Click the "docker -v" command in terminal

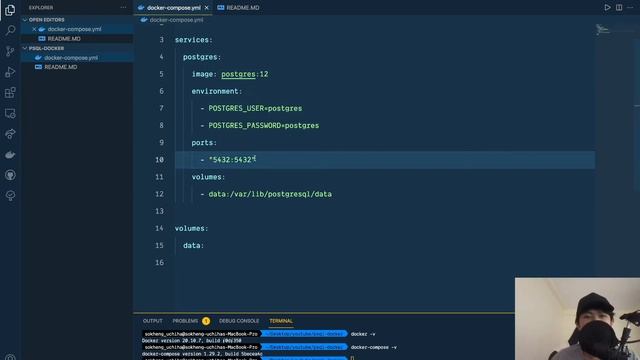click(363, 334)
